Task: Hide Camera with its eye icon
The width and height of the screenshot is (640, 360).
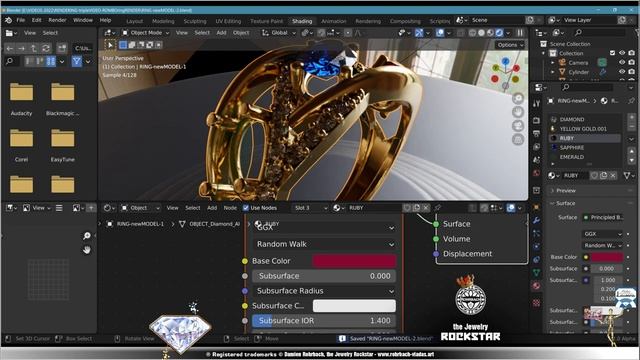Action: (622, 62)
